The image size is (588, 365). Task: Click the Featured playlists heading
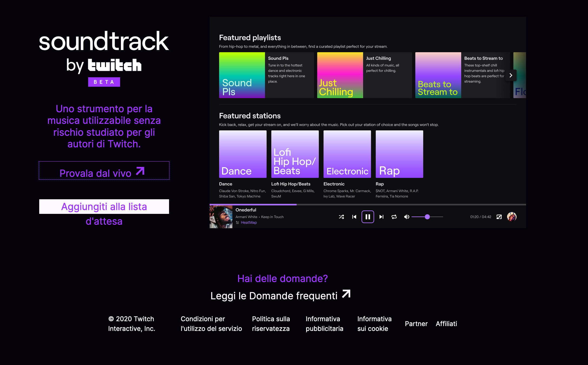point(250,38)
